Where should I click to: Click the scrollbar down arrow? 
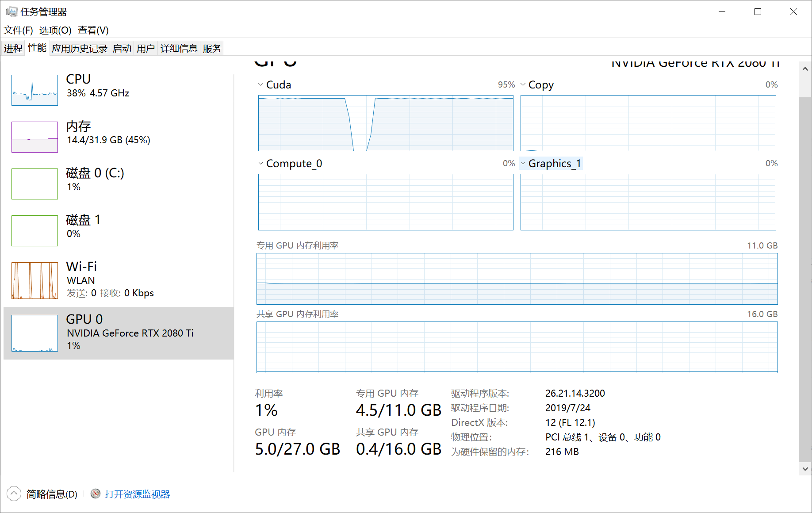[x=804, y=469]
